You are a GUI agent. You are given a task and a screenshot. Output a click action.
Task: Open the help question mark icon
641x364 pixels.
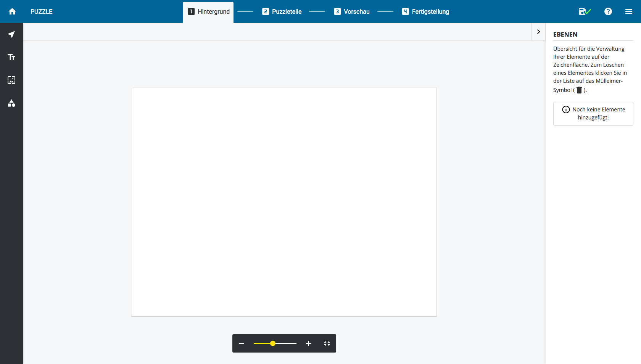tap(608, 11)
